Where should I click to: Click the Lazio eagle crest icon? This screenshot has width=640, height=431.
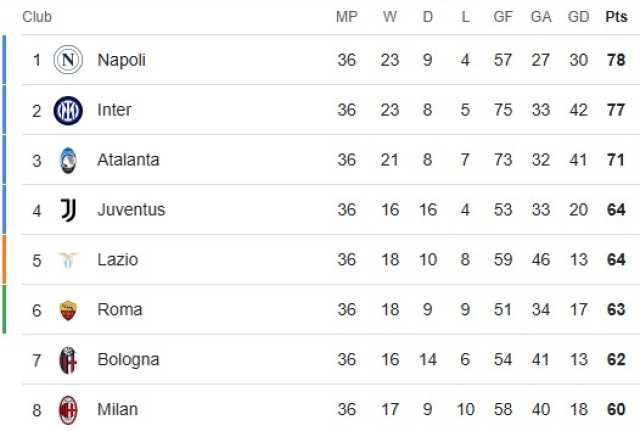[x=68, y=260]
